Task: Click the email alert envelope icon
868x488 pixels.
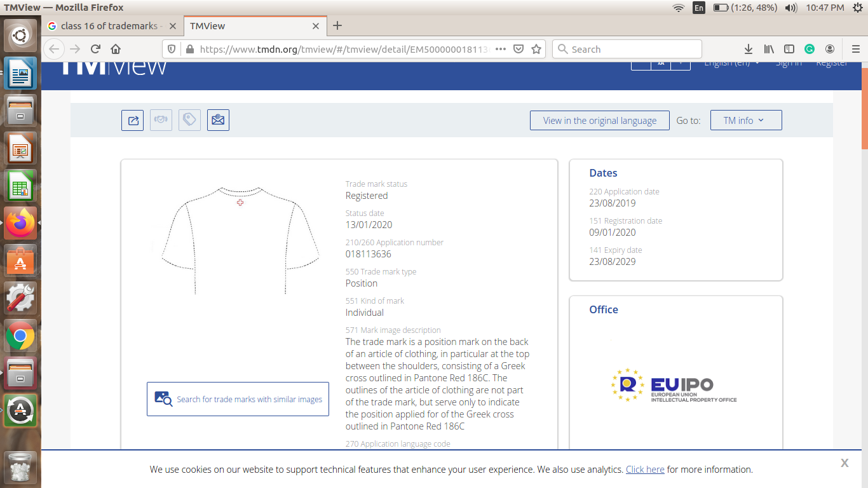Action: click(x=218, y=120)
